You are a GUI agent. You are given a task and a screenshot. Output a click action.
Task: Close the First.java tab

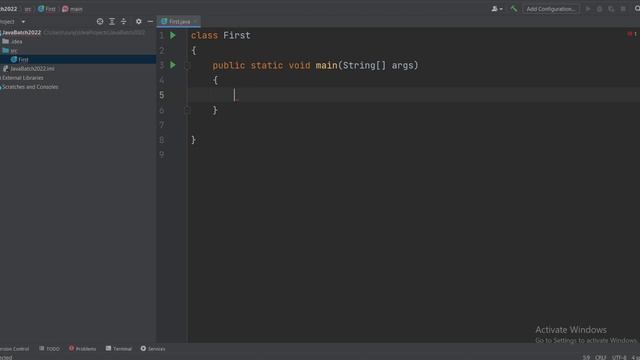pos(196,21)
